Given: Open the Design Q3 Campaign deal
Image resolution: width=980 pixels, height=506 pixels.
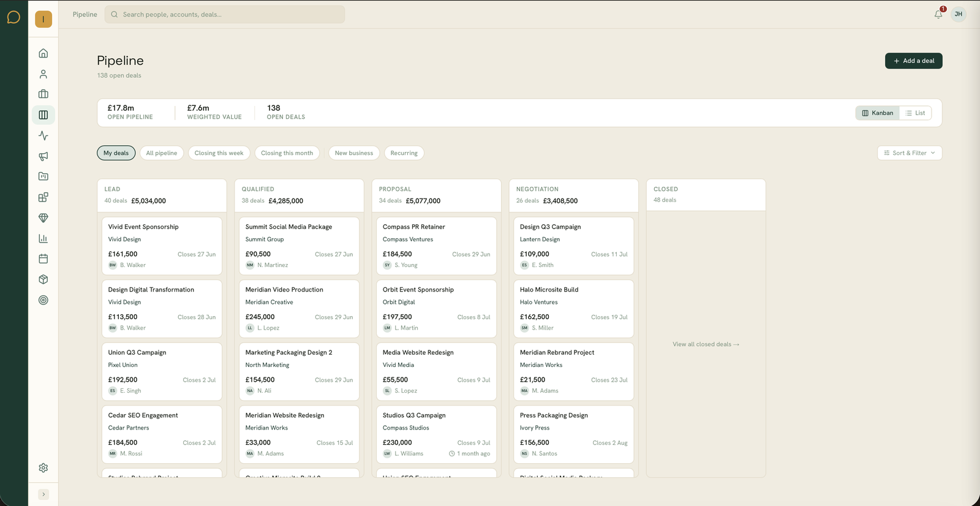Looking at the screenshot, I should [x=573, y=246].
